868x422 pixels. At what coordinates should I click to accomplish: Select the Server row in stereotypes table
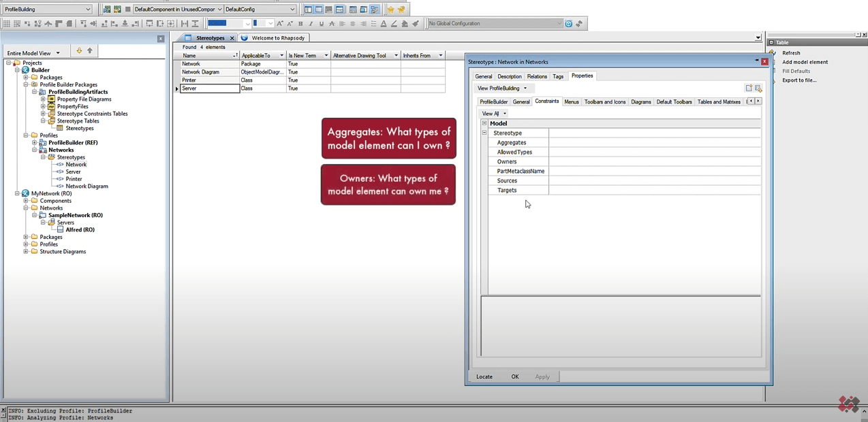(x=204, y=88)
